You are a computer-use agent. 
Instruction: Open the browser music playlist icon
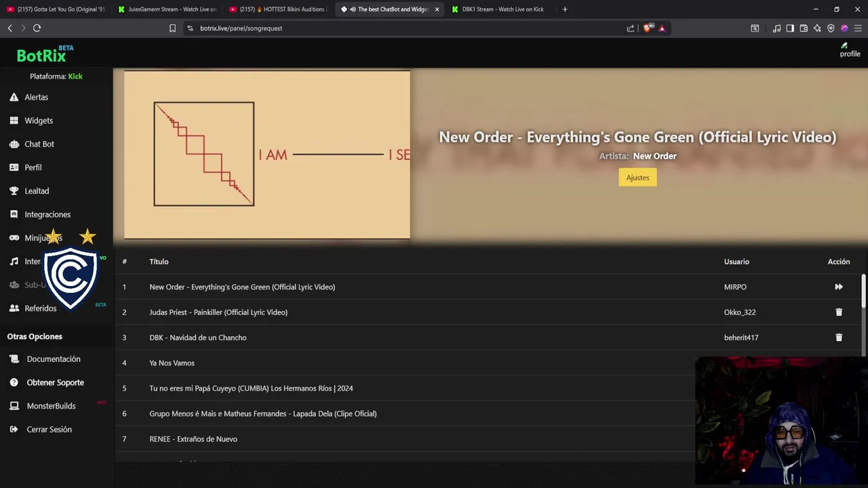(x=776, y=28)
